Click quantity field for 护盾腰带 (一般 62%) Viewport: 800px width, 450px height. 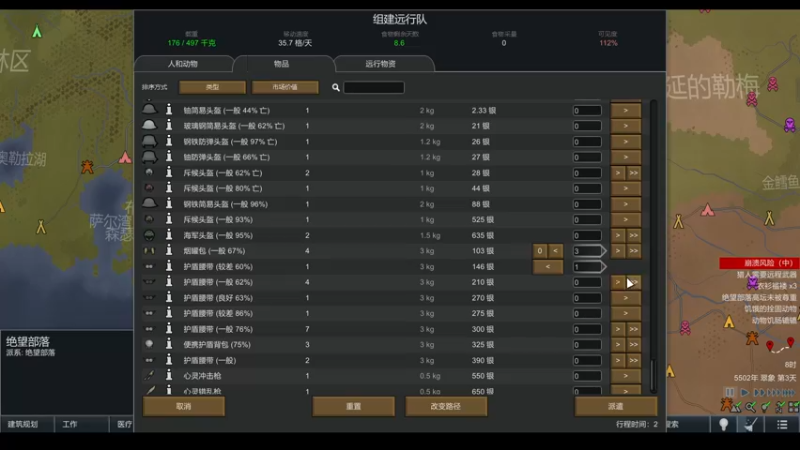(587, 282)
